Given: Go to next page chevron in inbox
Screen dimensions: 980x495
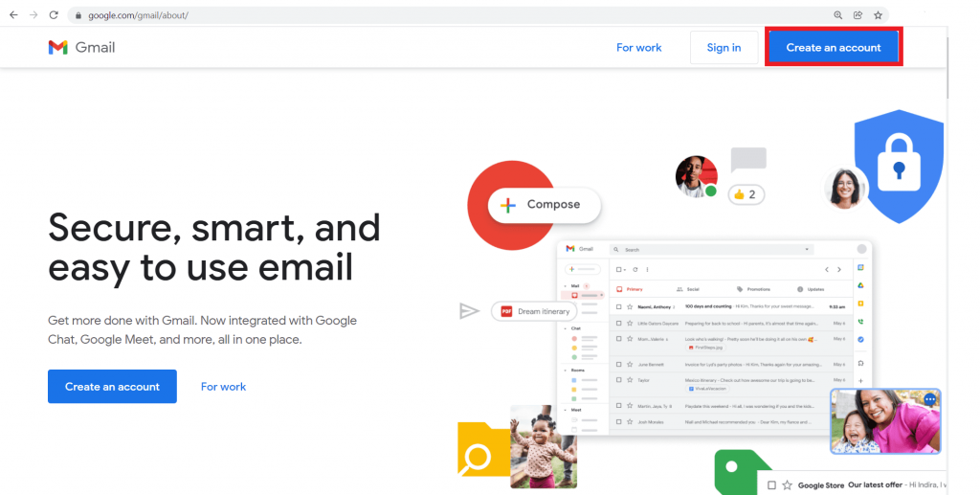Looking at the screenshot, I should (x=839, y=269).
